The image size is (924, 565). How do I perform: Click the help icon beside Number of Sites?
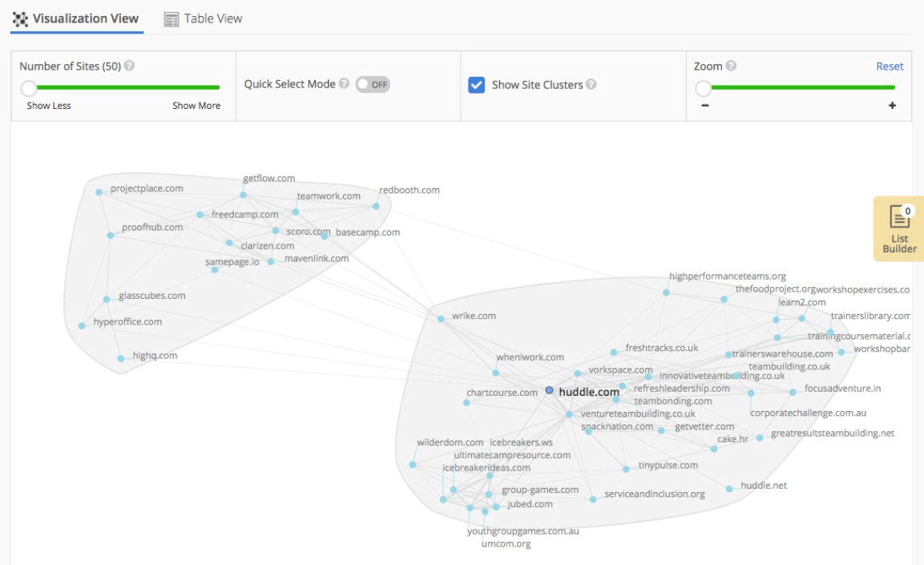[129, 67]
